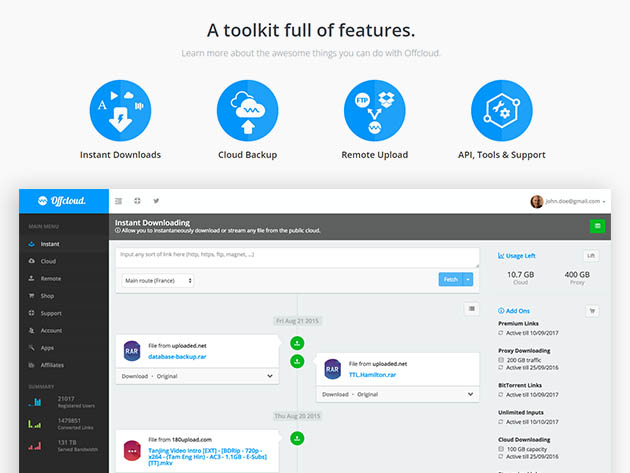Image resolution: width=630 pixels, height=473 pixels.
Task: Click the fullscreen crosshair icon in header
Action: [x=137, y=201]
